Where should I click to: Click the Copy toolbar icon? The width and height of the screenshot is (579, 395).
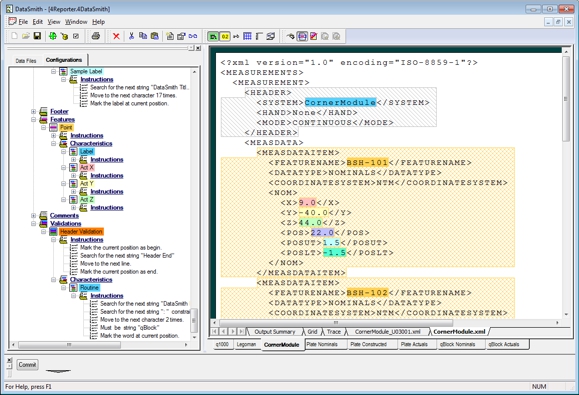click(143, 36)
